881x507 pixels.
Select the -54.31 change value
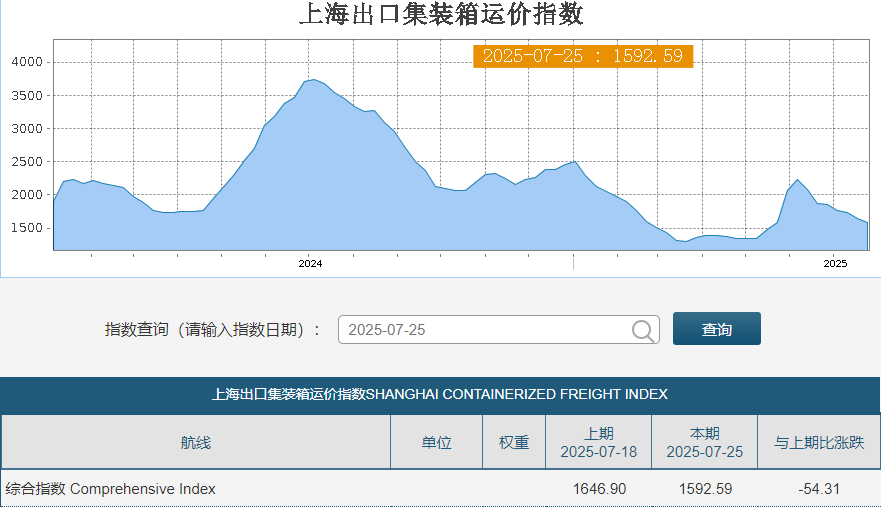click(819, 489)
